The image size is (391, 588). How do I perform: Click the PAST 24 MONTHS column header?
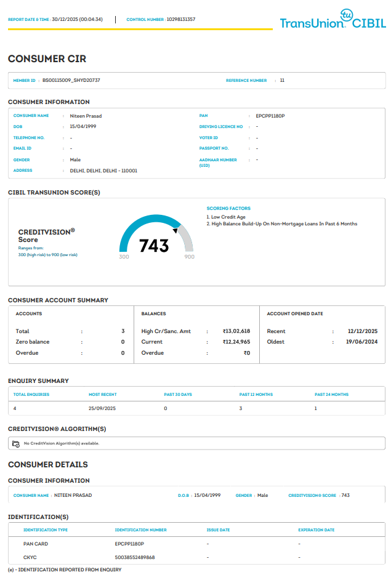click(x=331, y=395)
